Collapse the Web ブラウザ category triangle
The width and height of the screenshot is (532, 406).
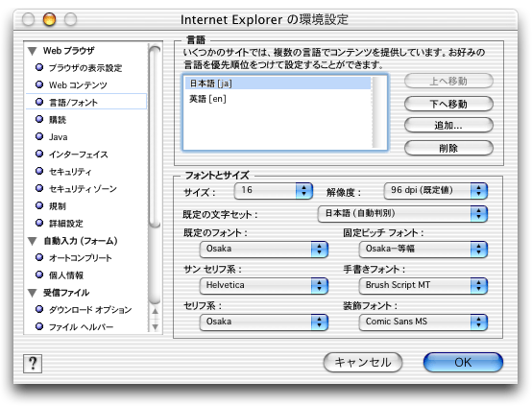tap(33, 51)
